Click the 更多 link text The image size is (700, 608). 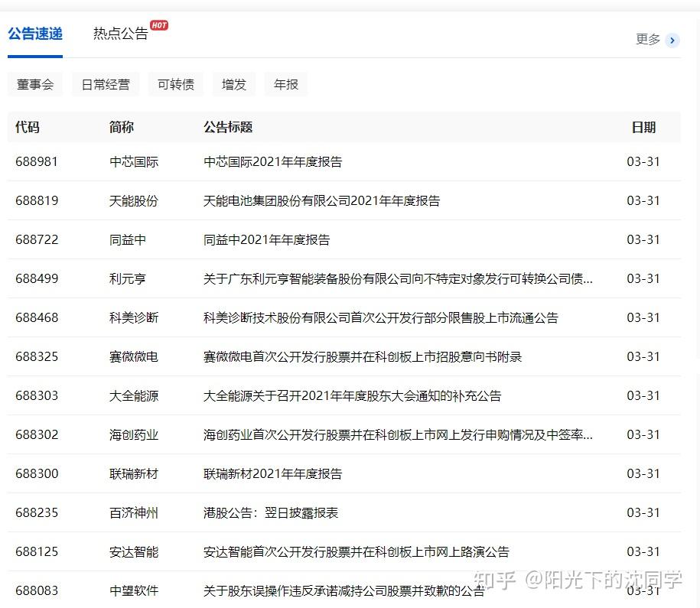(x=648, y=39)
